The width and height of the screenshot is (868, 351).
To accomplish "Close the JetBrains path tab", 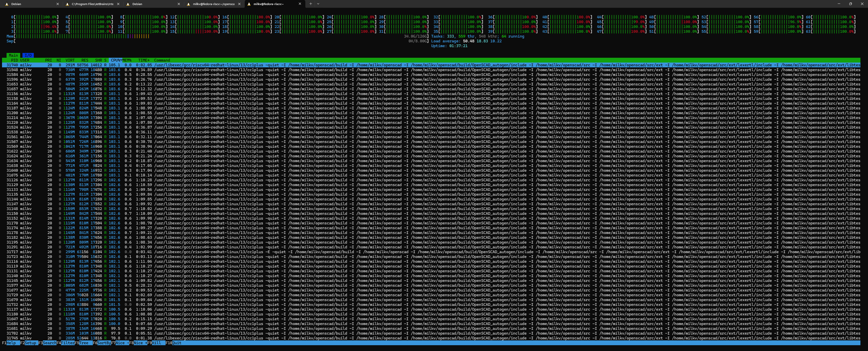I will tap(118, 4).
